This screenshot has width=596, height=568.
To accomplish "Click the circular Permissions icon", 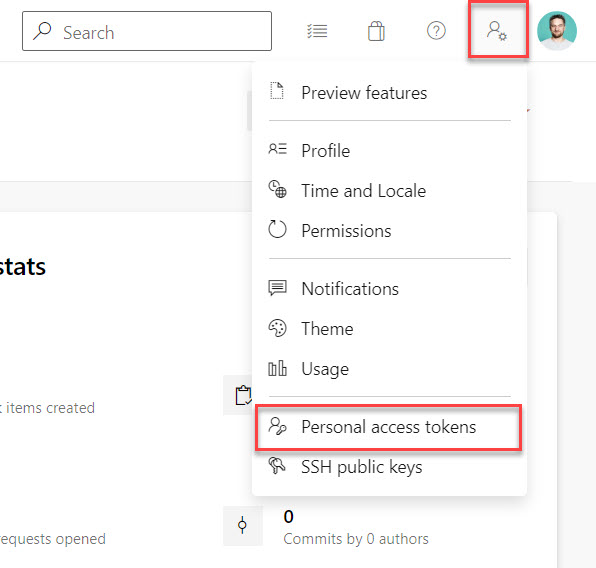I will pyautogui.click(x=277, y=229).
